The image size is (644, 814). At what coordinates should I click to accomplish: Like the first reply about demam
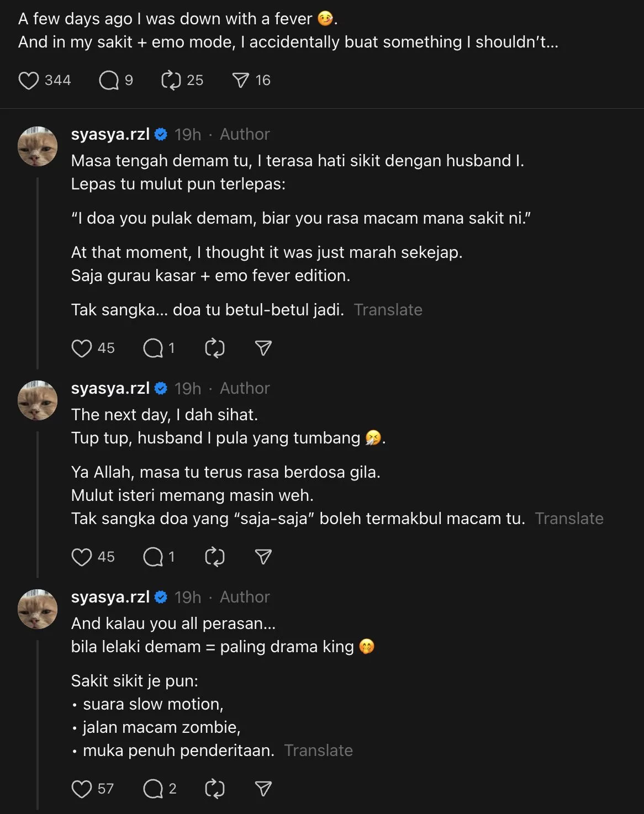point(82,348)
